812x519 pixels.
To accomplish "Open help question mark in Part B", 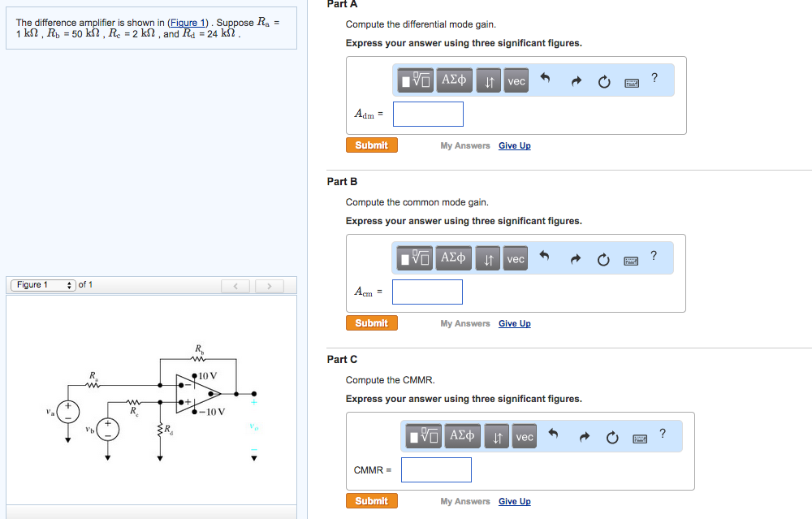I will (x=654, y=255).
